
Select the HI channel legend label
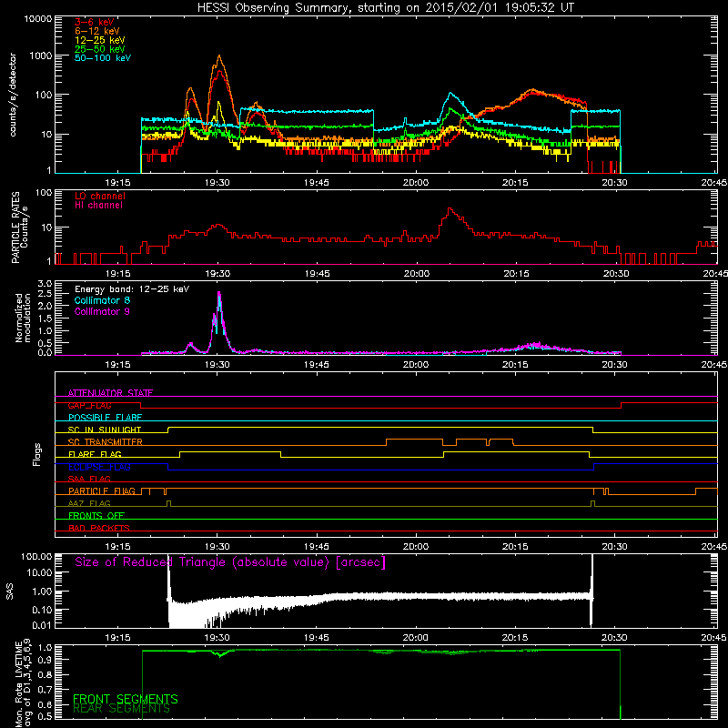[98, 206]
